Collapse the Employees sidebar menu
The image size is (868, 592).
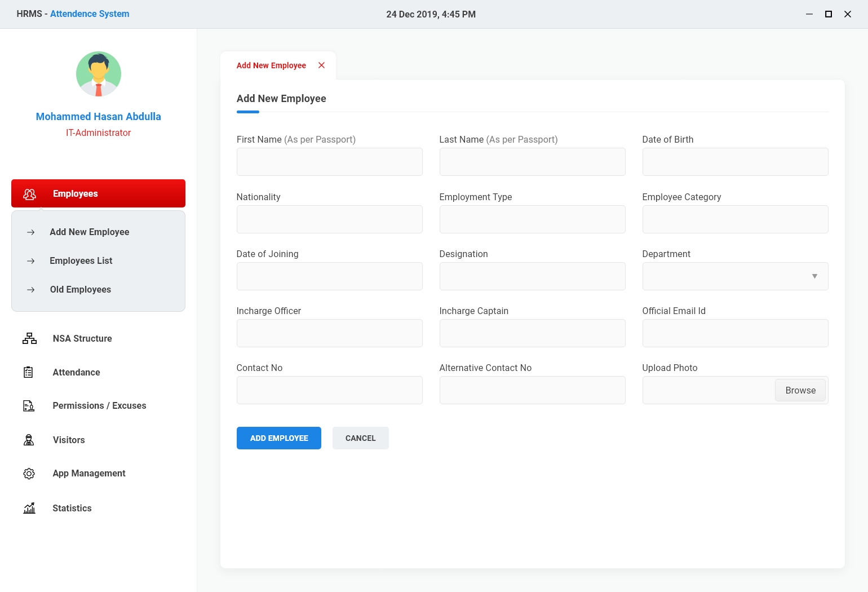pos(98,193)
